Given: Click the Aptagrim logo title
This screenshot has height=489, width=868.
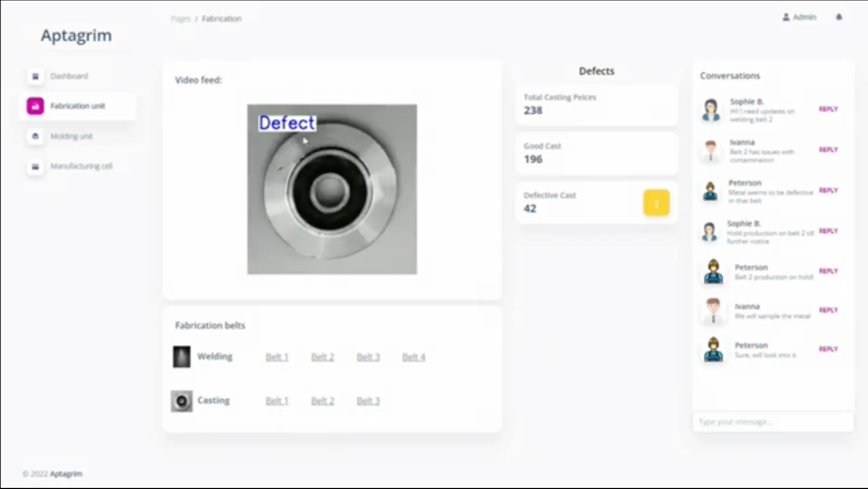Looking at the screenshot, I should [76, 36].
